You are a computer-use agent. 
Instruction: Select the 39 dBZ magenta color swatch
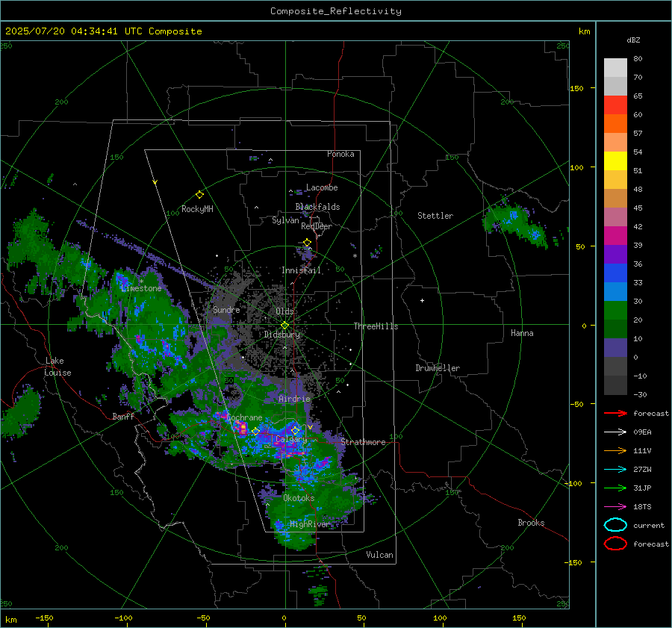coord(615,235)
